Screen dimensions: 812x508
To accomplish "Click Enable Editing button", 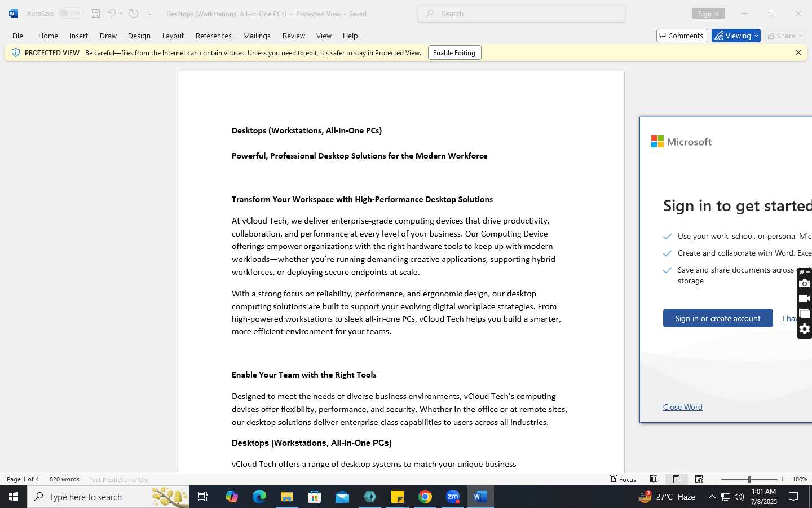I will [x=454, y=52].
